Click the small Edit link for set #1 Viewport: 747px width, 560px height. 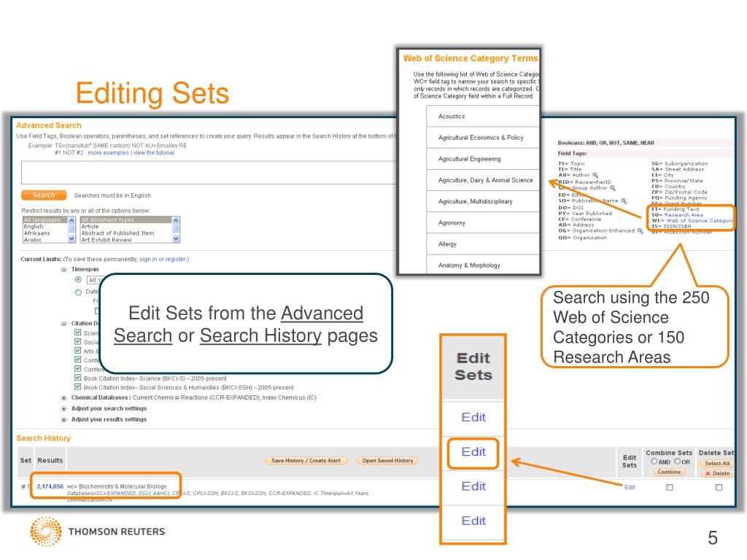pyautogui.click(x=630, y=487)
